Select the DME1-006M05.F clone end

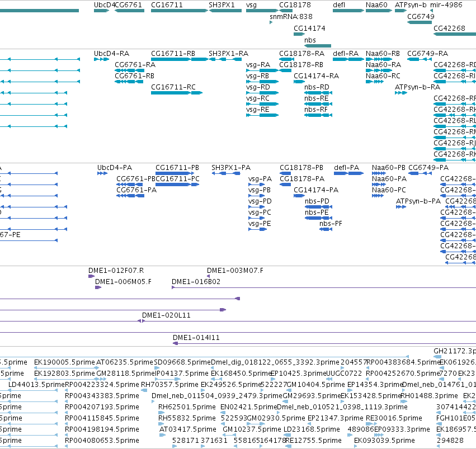pyautogui.click(x=98, y=287)
